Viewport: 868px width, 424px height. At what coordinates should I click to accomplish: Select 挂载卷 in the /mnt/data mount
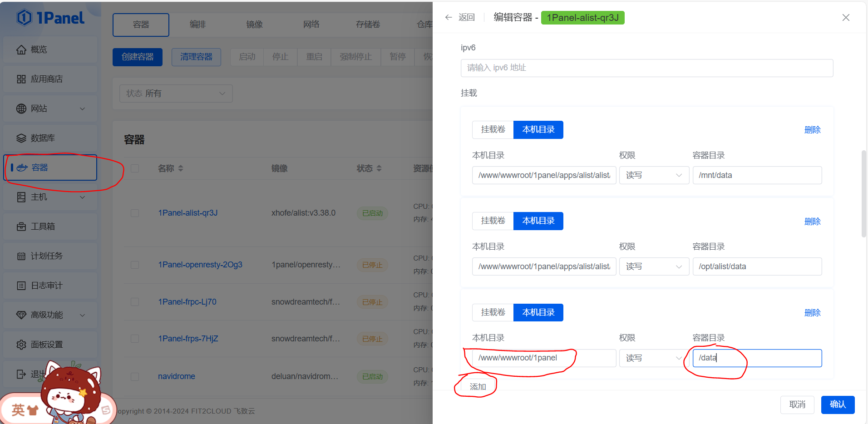coord(493,130)
